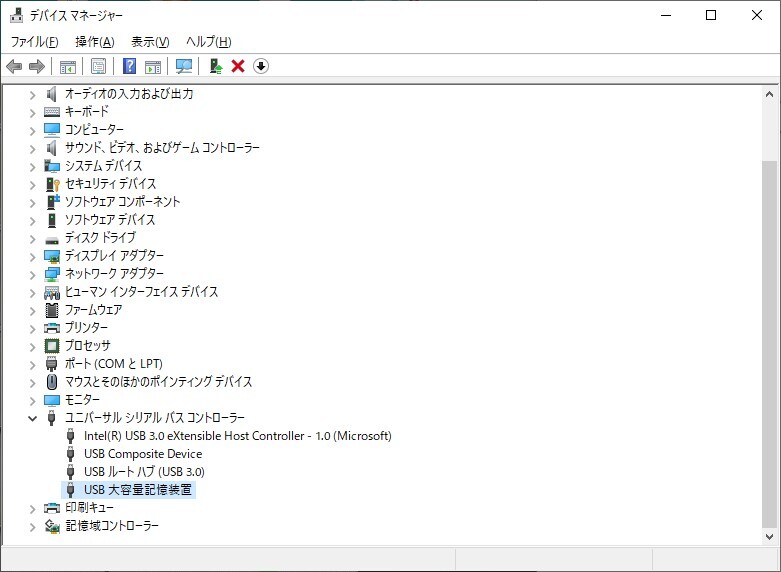The height and width of the screenshot is (572, 781).
Task: Expand the モニター node arrow
Action: (32, 400)
